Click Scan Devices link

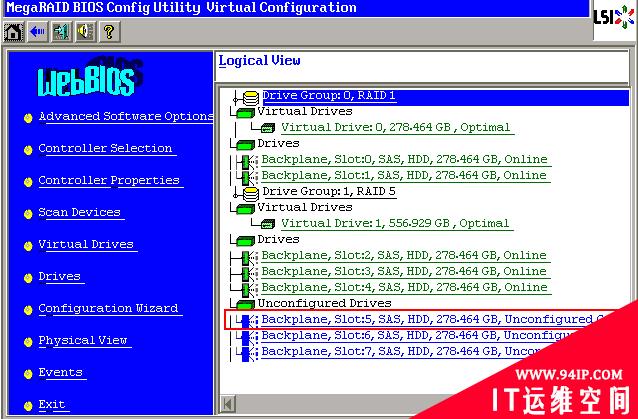tap(79, 212)
